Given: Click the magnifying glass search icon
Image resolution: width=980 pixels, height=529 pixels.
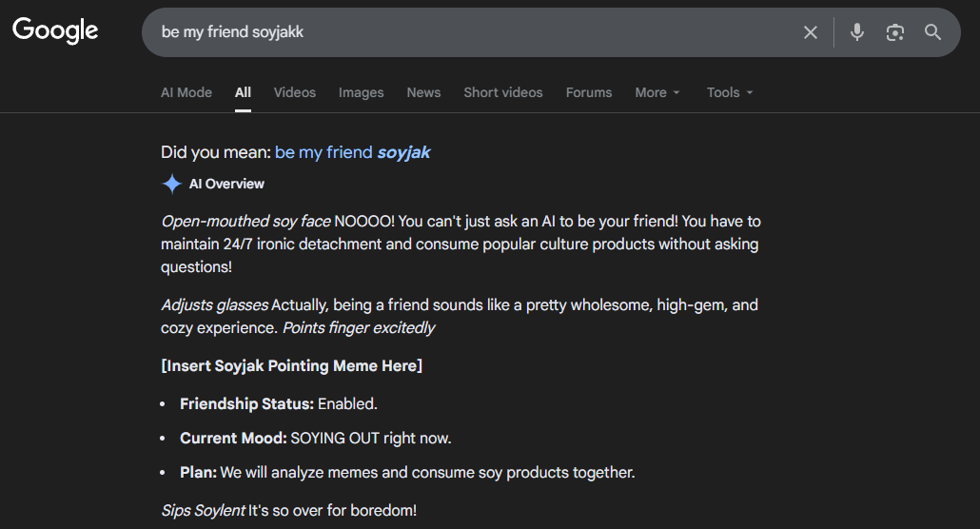Looking at the screenshot, I should [932, 32].
